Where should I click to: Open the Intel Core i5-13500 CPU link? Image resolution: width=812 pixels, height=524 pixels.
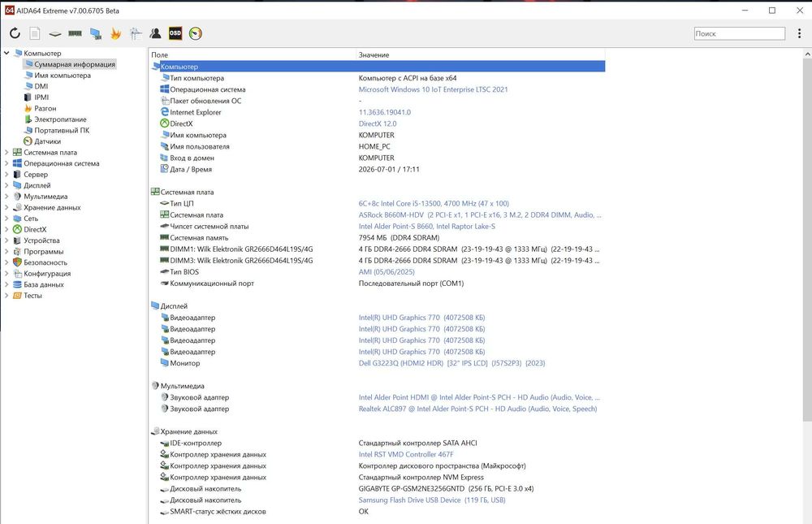pos(434,203)
